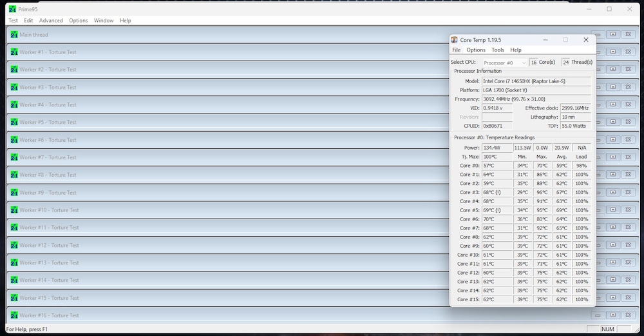Click the Worker #16 Torture Test icon
Screen dimensions: 644x336
[x=14, y=315]
